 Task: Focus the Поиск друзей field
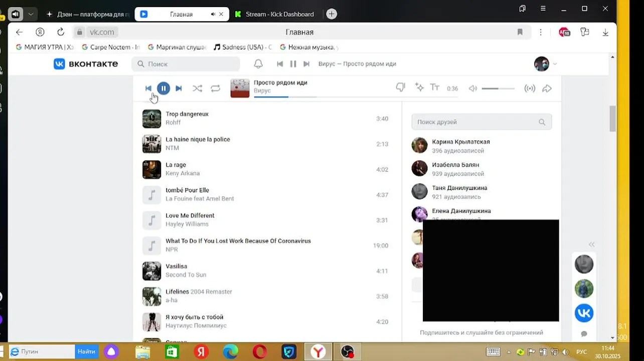(x=481, y=122)
